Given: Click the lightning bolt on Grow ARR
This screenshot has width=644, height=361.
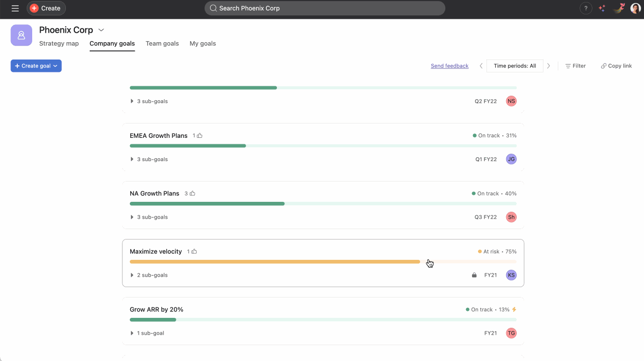Looking at the screenshot, I should tap(514, 309).
